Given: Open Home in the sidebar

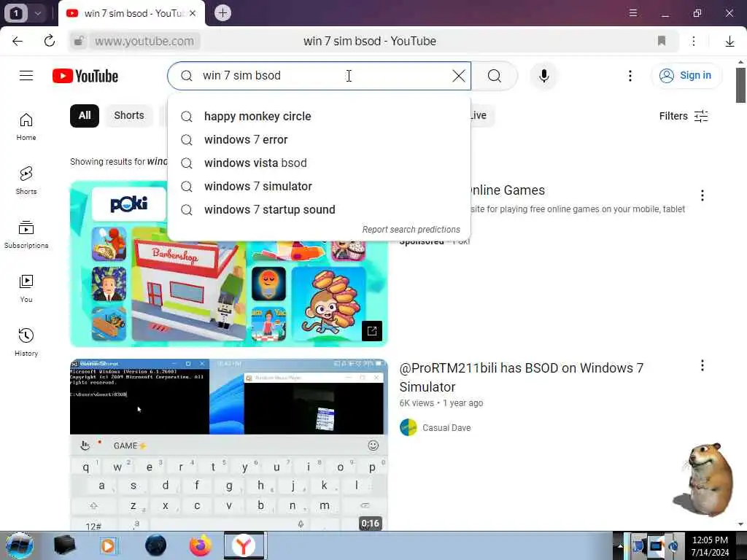Looking at the screenshot, I should (x=26, y=127).
